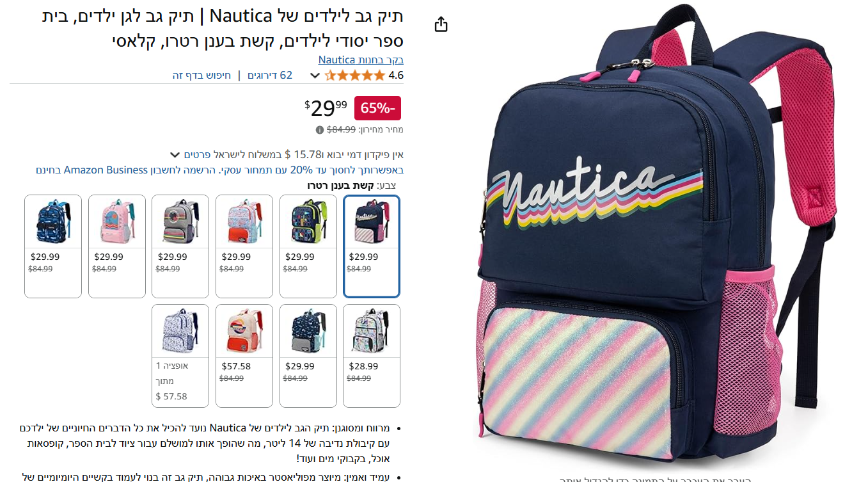
Task: Select the blue floral backpack with one option
Action: click(180, 356)
